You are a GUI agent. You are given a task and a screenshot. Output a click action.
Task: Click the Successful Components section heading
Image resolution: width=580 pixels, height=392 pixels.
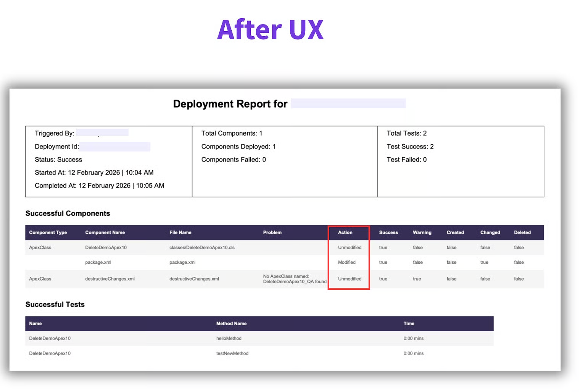click(68, 213)
